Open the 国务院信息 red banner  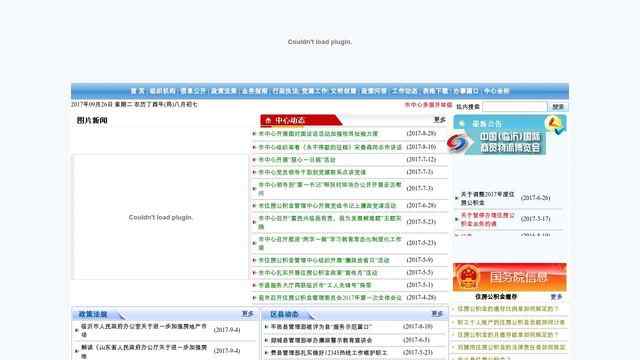click(x=510, y=277)
